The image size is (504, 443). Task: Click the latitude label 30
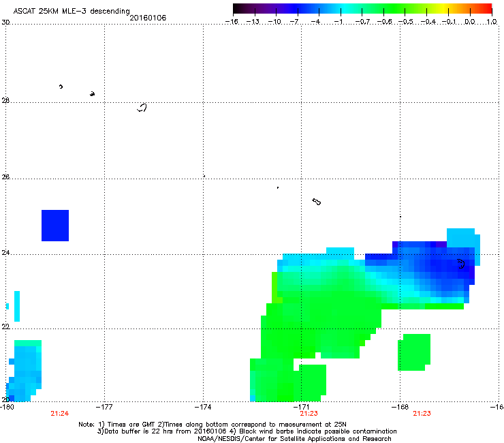tap(5, 22)
